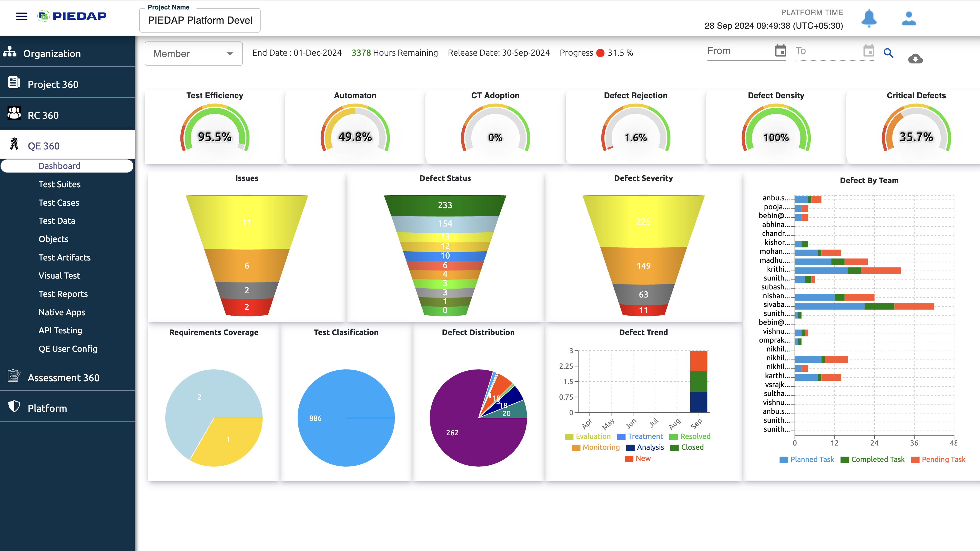Open QE User Config page
Image resolution: width=980 pixels, height=551 pixels.
click(x=68, y=349)
